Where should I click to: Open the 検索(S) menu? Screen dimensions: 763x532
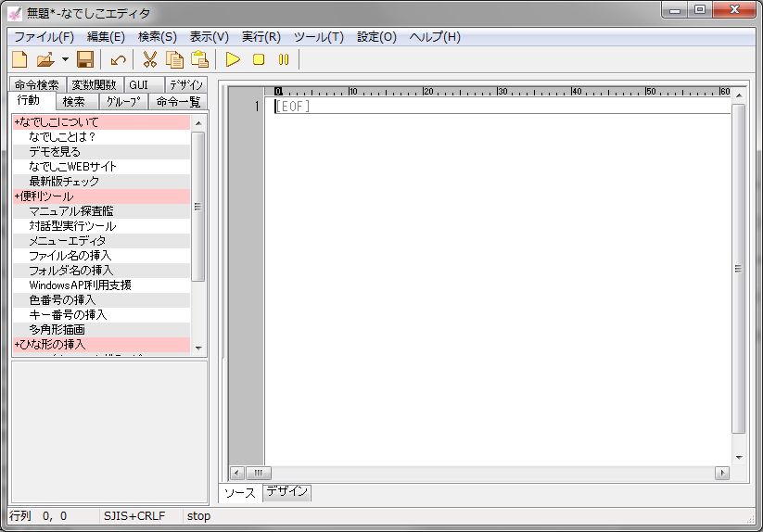[158, 37]
